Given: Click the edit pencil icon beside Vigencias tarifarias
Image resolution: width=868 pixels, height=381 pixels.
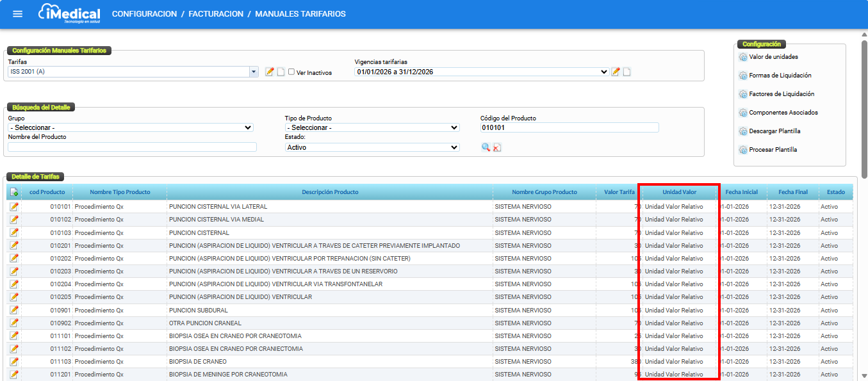Looking at the screenshot, I should (616, 72).
